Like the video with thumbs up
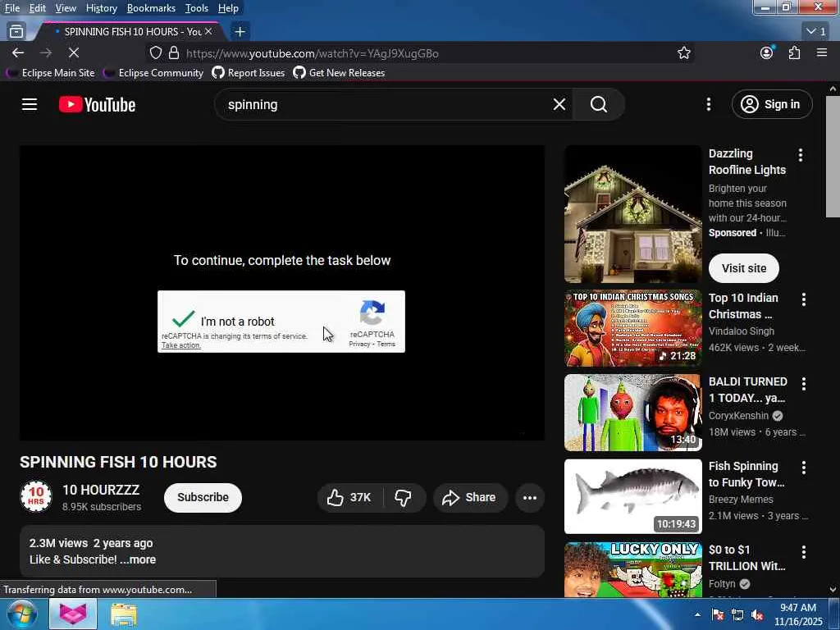 tap(349, 498)
